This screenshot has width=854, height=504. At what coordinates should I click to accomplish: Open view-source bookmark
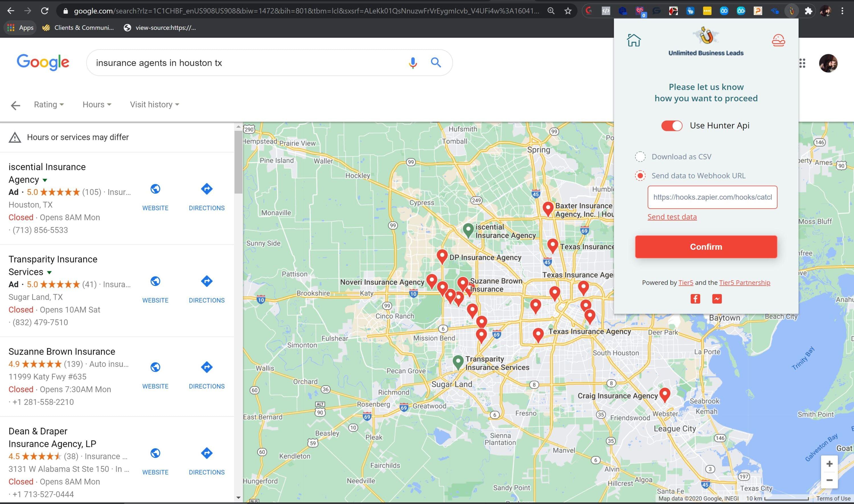click(x=160, y=28)
